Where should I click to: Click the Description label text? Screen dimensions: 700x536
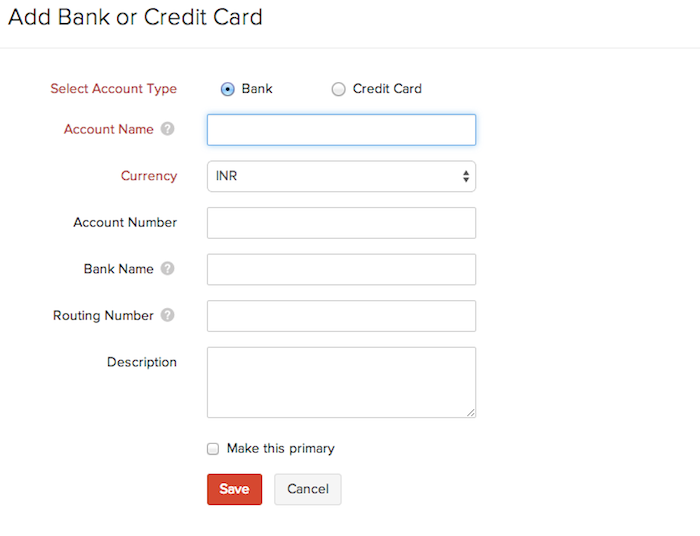142,362
